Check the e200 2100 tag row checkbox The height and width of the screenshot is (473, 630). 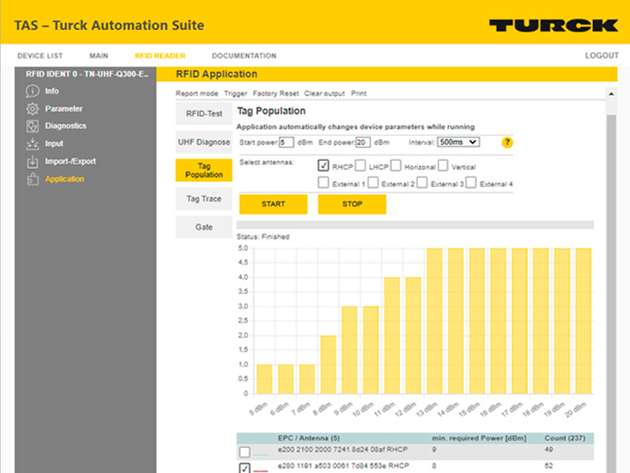[x=245, y=452]
